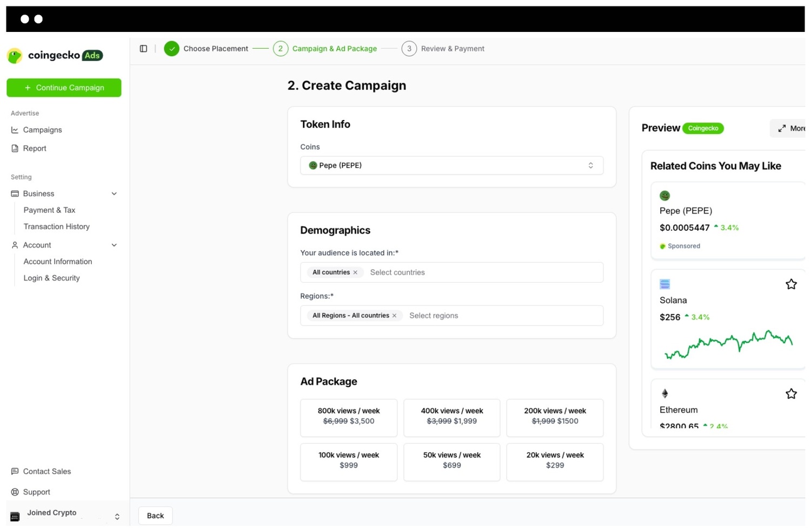Click the Ethereum coin name
This screenshot has height=532, width=811.
point(679,410)
